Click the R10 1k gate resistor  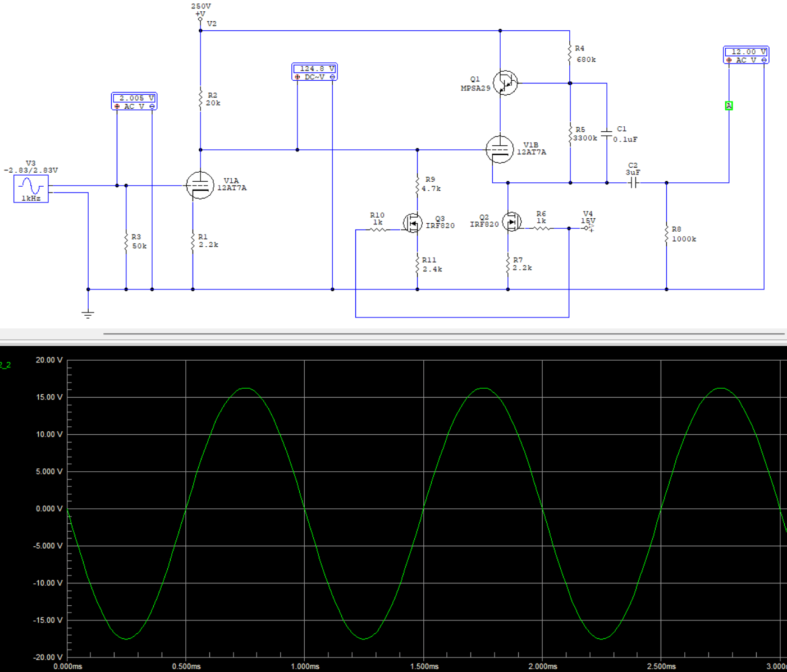coord(378,229)
